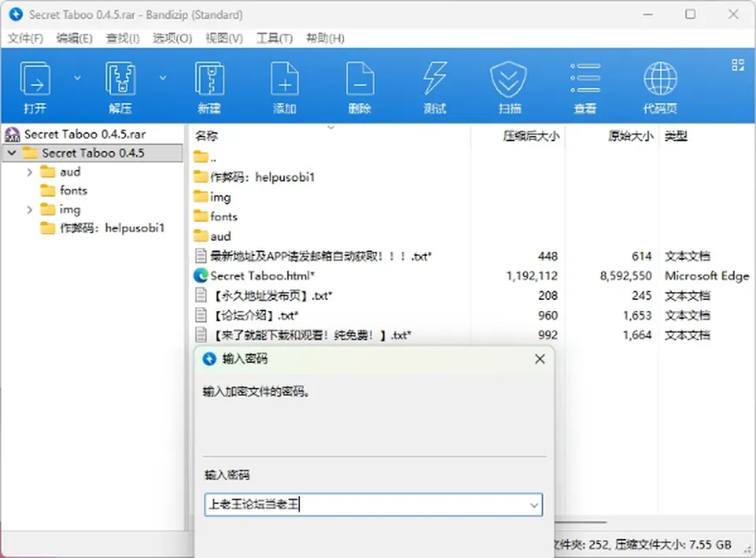Click the New archive (新建) icon
Image resolution: width=756 pixels, height=558 pixels.
coord(209,79)
